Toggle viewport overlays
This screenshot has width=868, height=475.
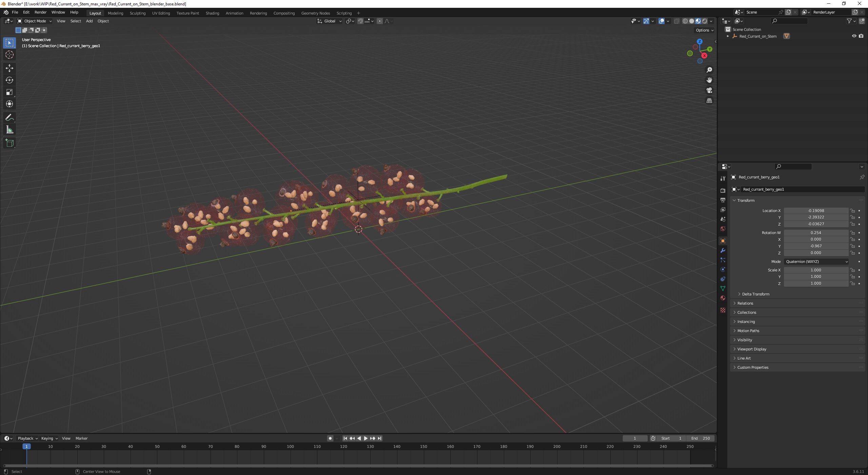pos(662,21)
